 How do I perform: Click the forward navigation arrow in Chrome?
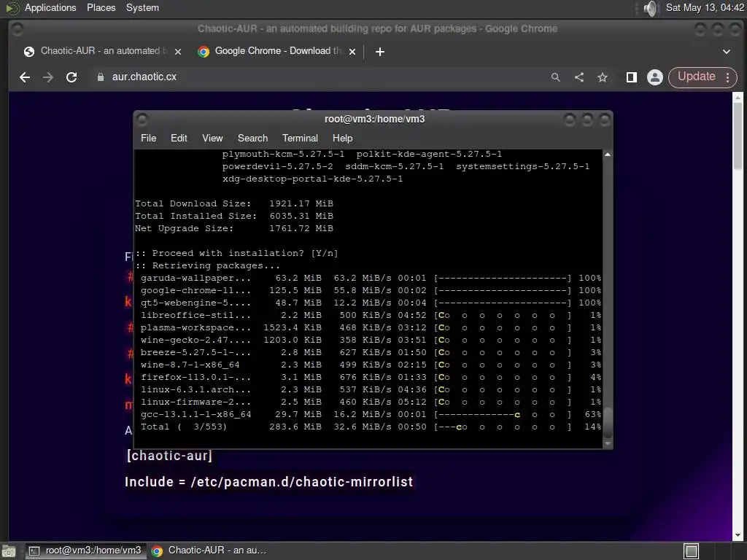tap(48, 77)
